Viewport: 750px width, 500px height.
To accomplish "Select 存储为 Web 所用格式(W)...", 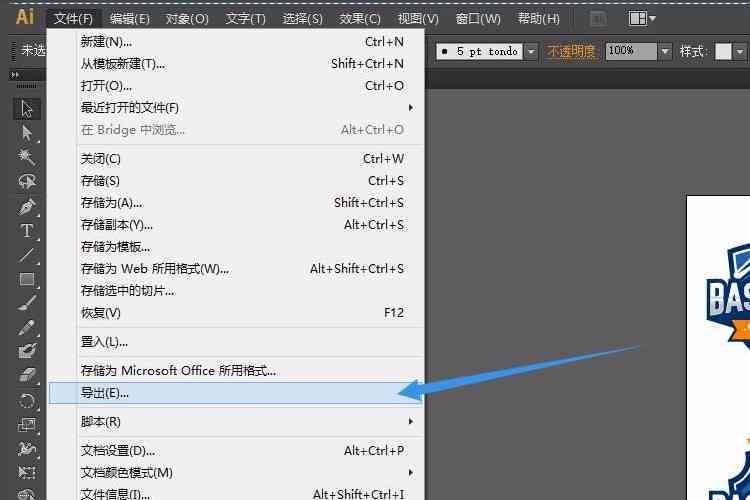I will pyautogui.click(x=236, y=269).
